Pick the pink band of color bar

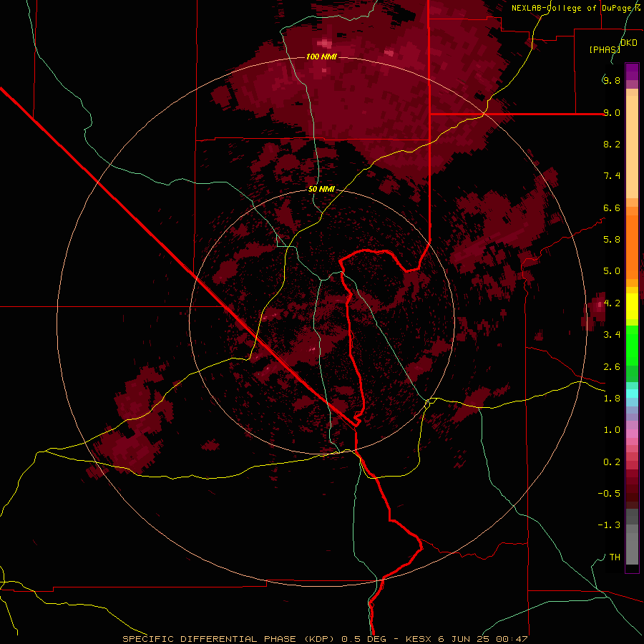pos(632,434)
